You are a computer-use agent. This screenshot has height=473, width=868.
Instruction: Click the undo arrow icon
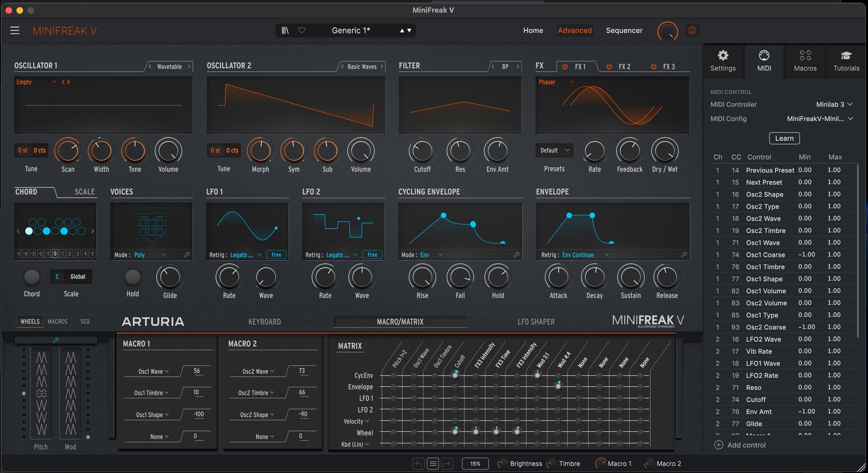coord(419,464)
